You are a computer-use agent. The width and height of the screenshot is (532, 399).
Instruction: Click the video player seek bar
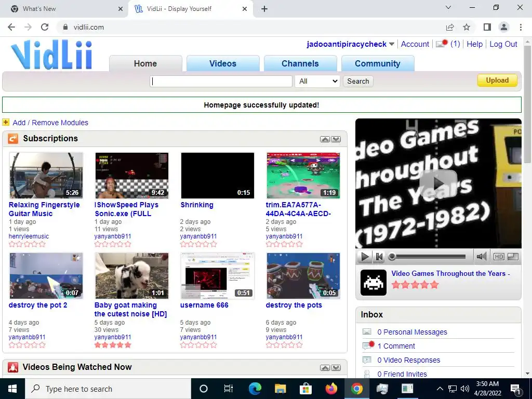click(x=428, y=257)
